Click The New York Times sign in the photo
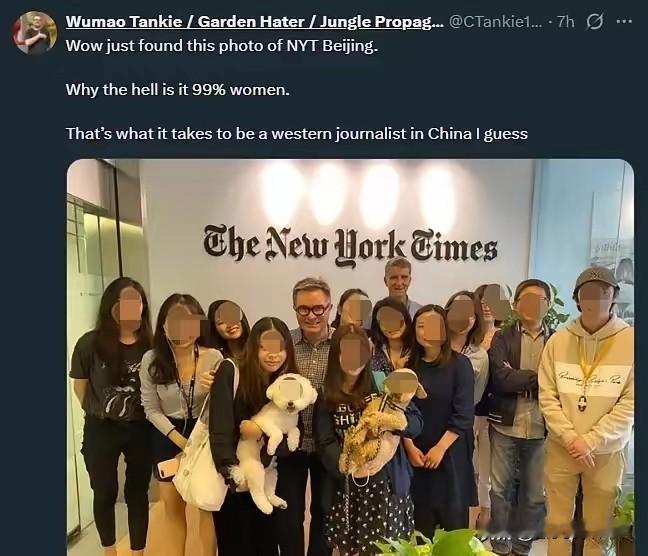The height and width of the screenshot is (556, 648). point(350,247)
